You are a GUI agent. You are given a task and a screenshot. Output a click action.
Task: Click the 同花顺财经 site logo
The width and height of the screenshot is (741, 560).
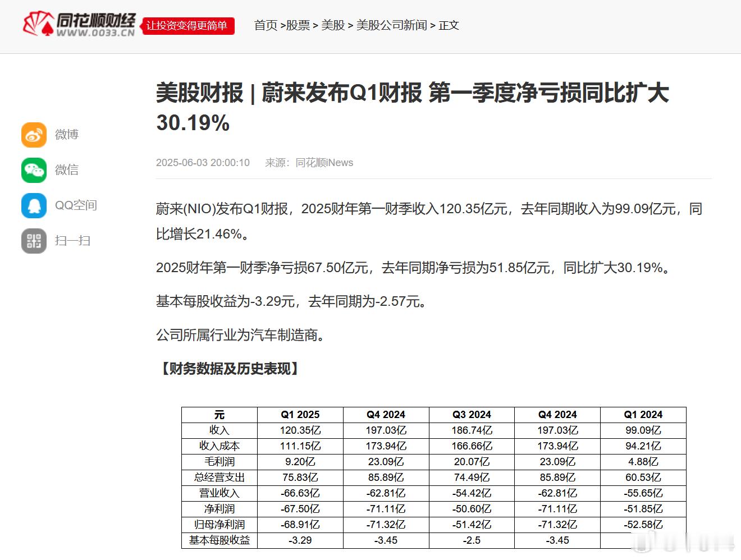click(x=79, y=25)
